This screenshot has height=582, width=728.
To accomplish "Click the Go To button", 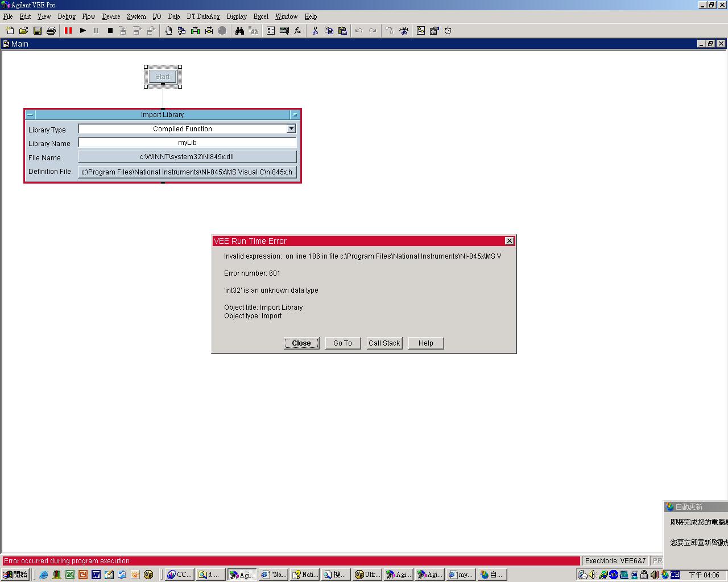I will (x=342, y=343).
